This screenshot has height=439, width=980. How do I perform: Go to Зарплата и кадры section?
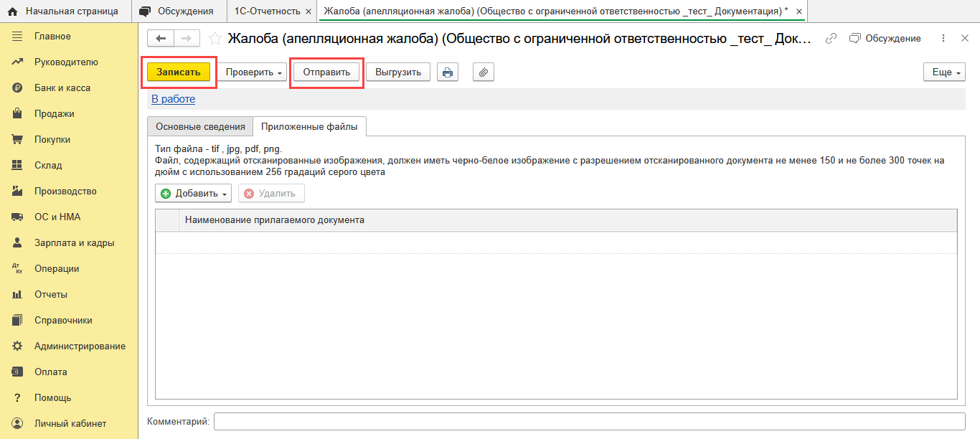(x=74, y=243)
